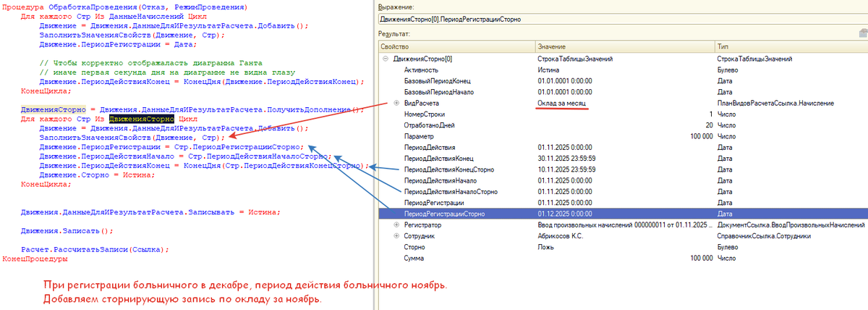This screenshot has height=310, width=868.
Task: Click the type 'ПланВидовРасчетаСсылка.Начисление'
Action: click(x=775, y=104)
